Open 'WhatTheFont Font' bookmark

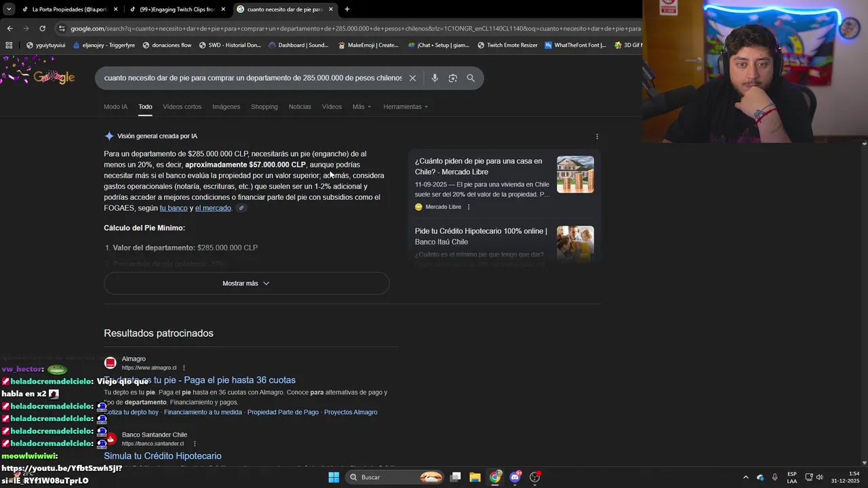click(x=575, y=45)
